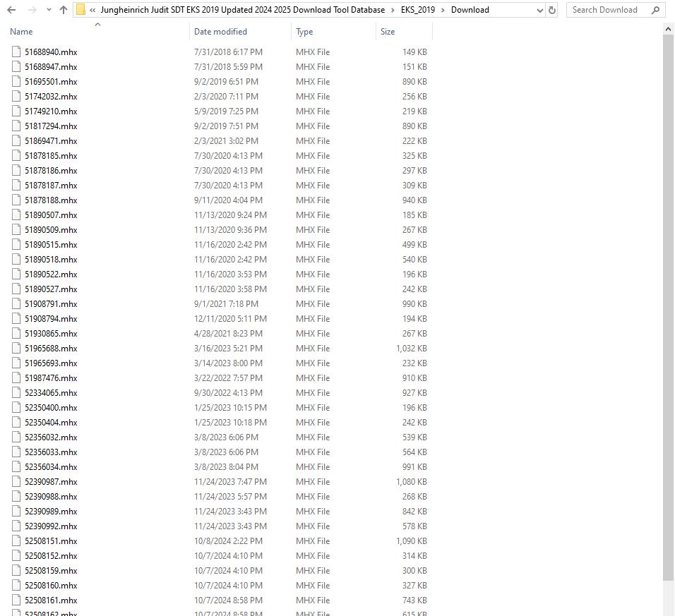Select file name 51908794.mhx
This screenshot has height=616, width=675.
51,319
